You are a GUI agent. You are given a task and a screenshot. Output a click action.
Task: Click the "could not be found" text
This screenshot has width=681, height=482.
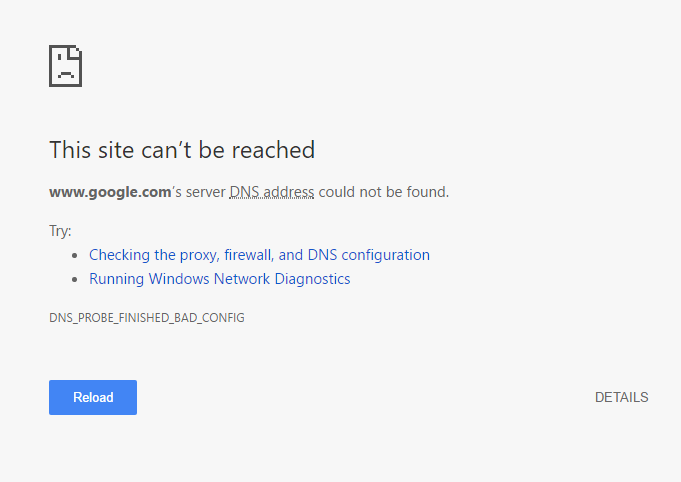tap(383, 192)
